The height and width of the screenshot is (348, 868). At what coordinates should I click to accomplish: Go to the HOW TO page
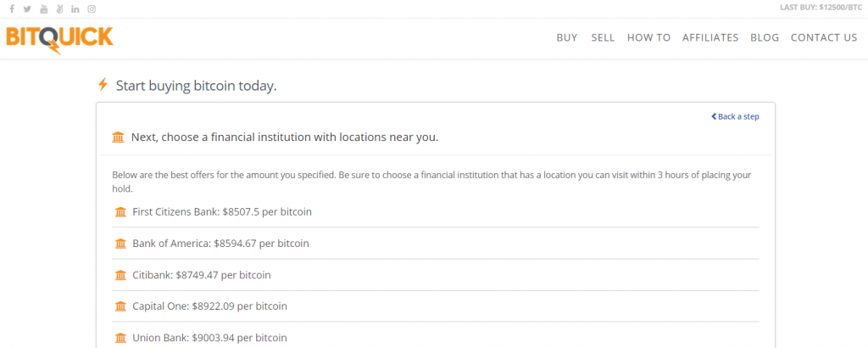648,37
